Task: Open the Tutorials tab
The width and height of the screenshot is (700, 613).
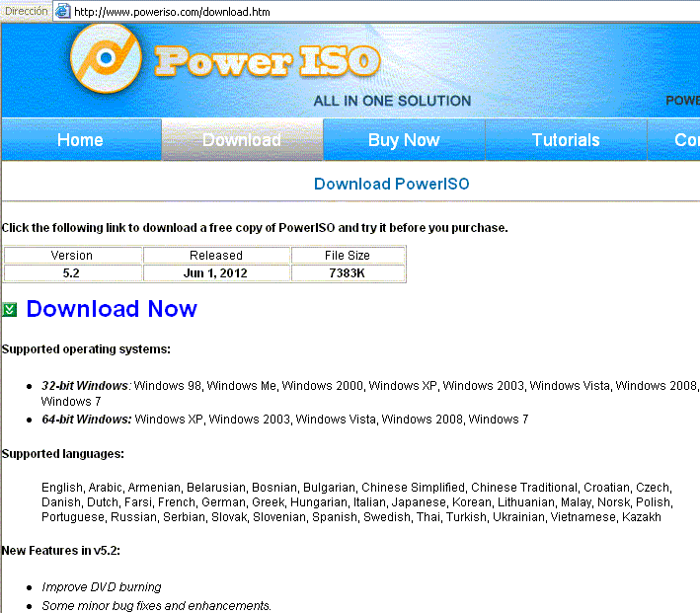Action: (x=566, y=140)
